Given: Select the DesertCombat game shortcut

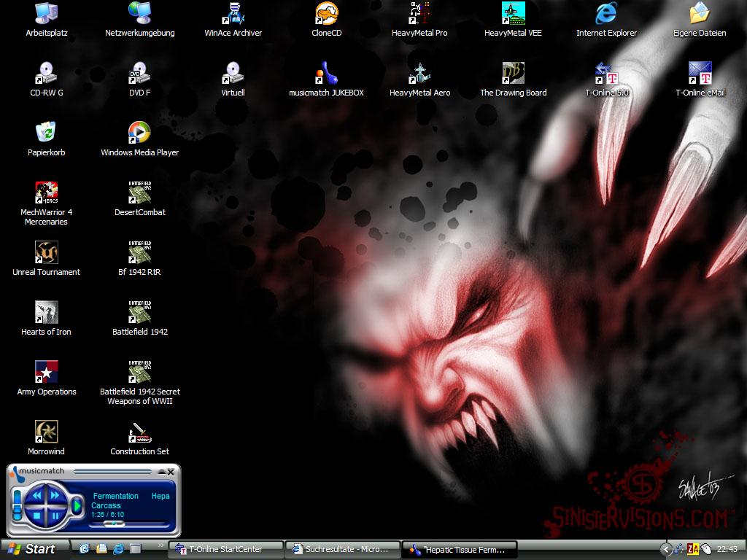Looking at the screenshot, I should [x=139, y=198].
